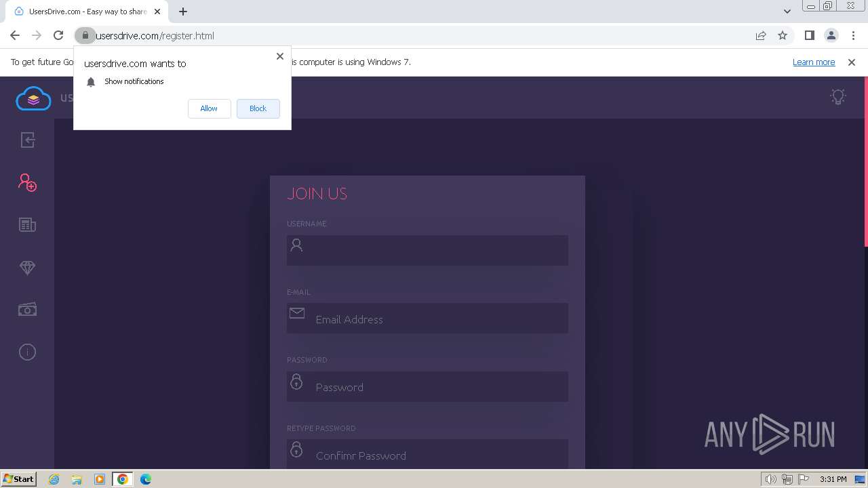Allow notifications for usersdrive.com
The image size is (868, 488).
[x=209, y=108]
